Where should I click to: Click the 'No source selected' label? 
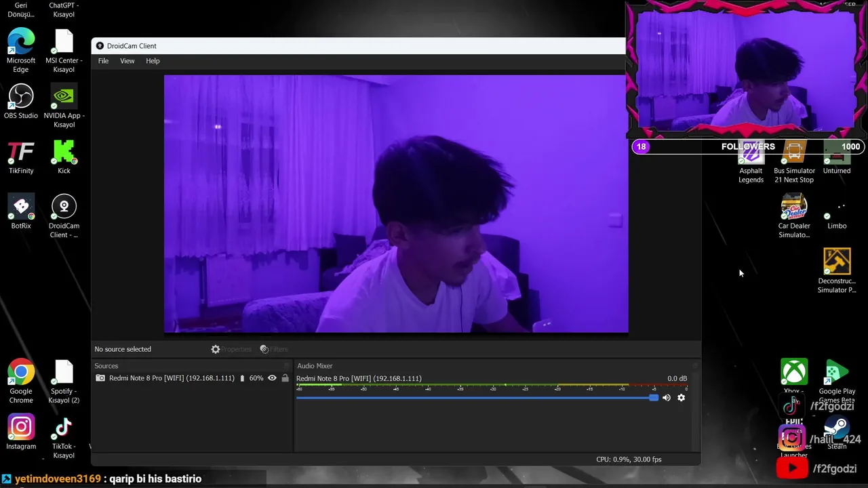(x=123, y=349)
